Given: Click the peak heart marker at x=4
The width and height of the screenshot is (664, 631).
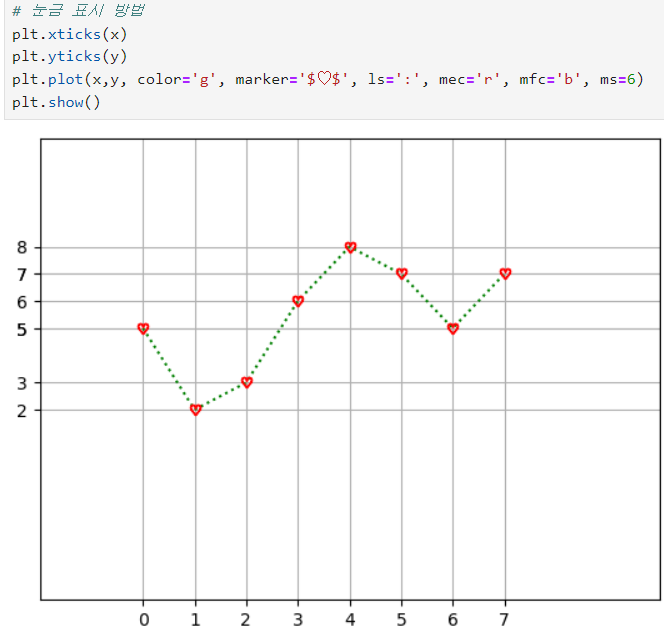Looking at the screenshot, I should click(350, 247).
